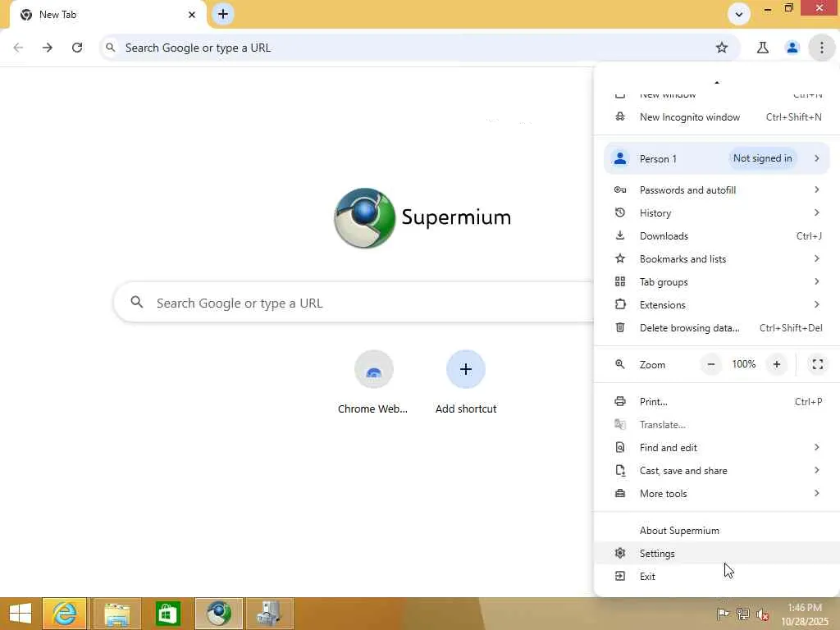This screenshot has height=630, width=840.
Task: Enter fullscreen with the zoom-row icon
Action: point(818,364)
